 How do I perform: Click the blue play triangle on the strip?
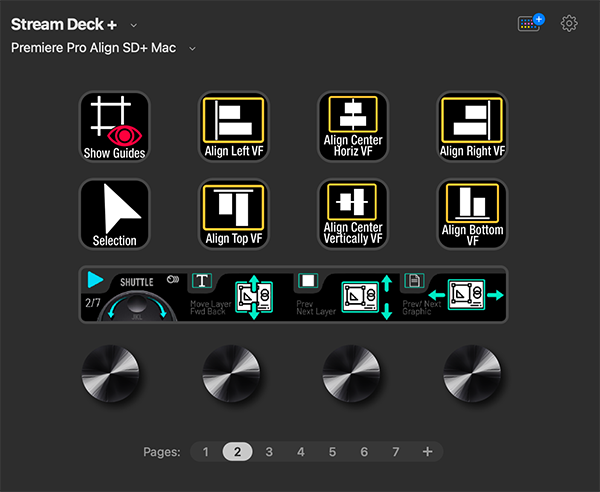95,279
